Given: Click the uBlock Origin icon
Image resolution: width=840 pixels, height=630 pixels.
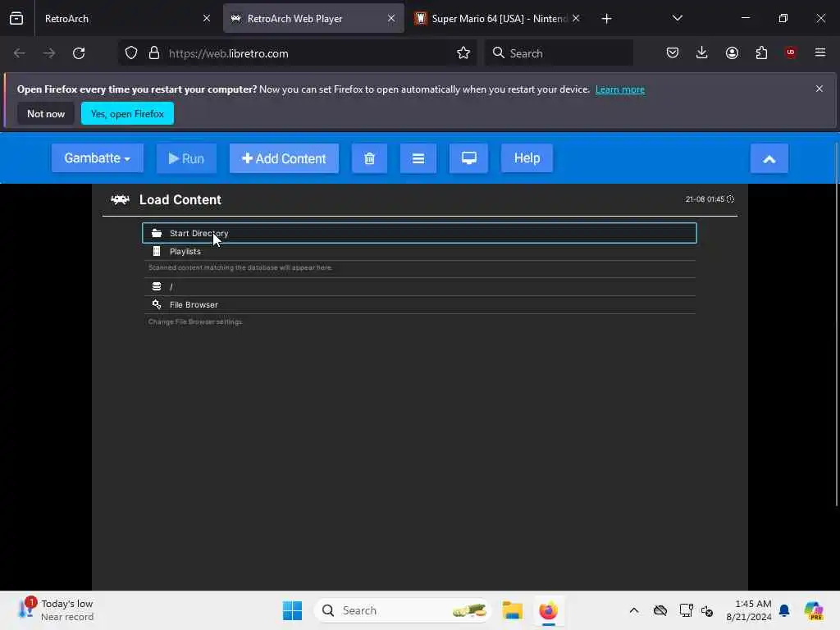Looking at the screenshot, I should coord(791,52).
